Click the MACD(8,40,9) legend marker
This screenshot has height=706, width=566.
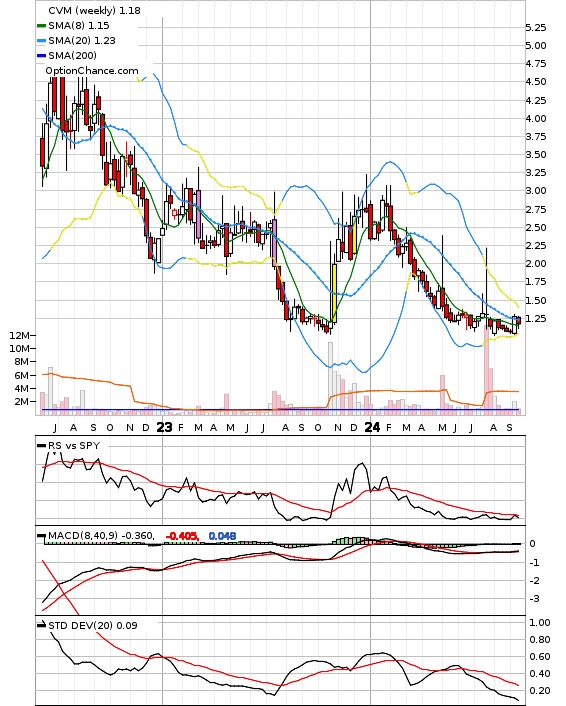click(41, 536)
